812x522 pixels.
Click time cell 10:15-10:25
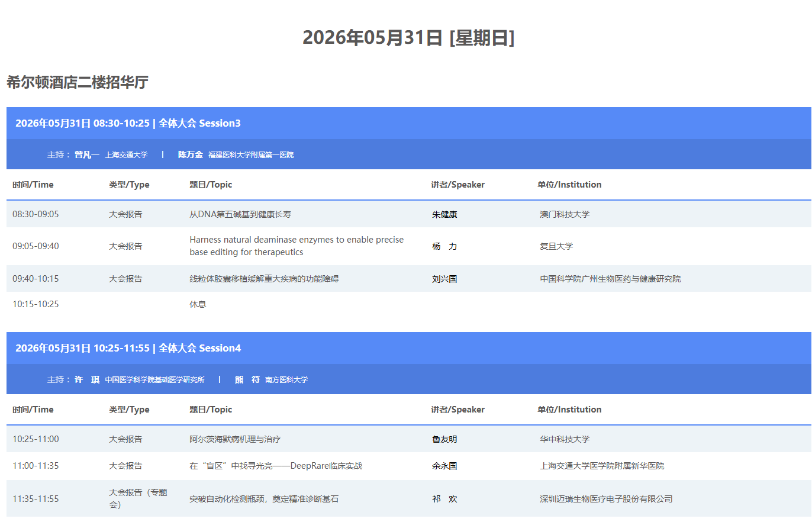click(x=36, y=304)
